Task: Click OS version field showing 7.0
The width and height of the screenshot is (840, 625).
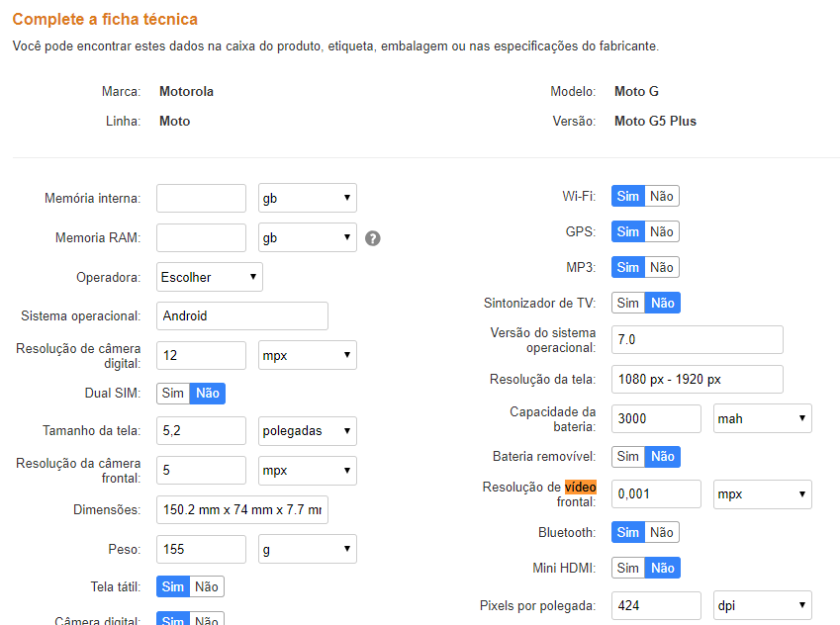Action: point(697,339)
